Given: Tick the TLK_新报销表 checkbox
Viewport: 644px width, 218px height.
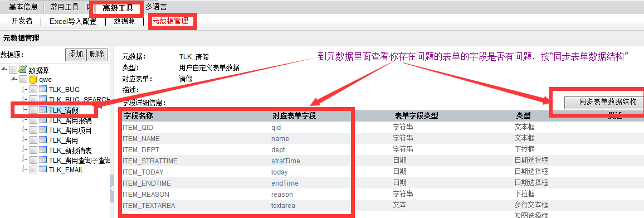Looking at the screenshot, I should (x=33, y=150).
